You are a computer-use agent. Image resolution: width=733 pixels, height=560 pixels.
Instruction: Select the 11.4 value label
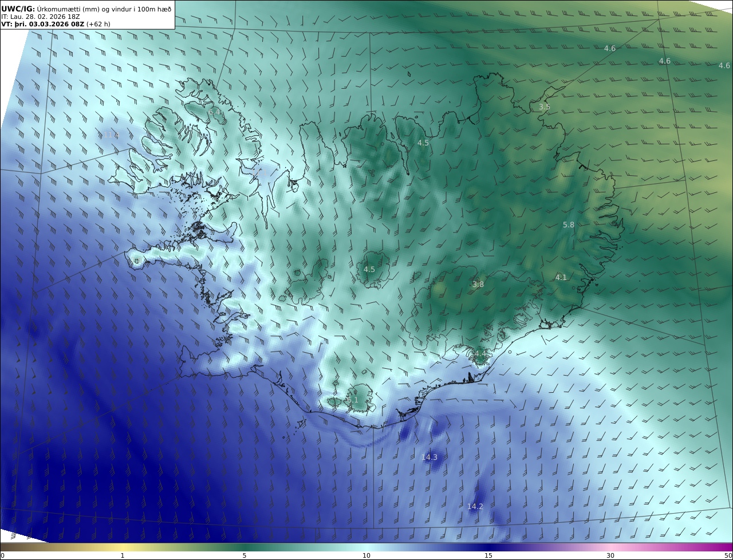pyautogui.click(x=111, y=135)
